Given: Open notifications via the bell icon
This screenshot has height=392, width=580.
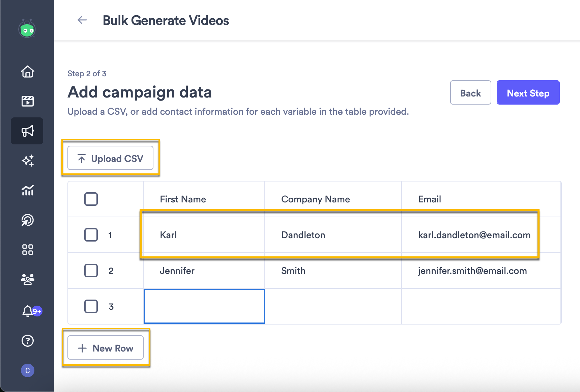Looking at the screenshot, I should (27, 311).
